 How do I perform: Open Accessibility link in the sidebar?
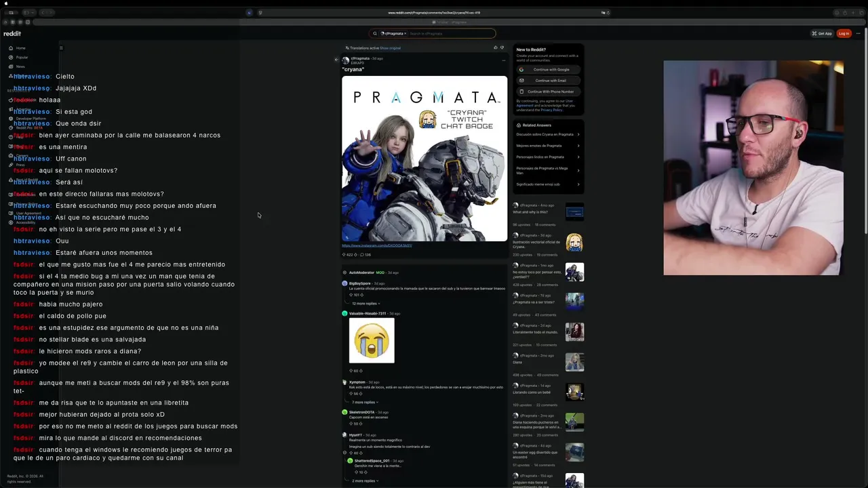pos(25,222)
